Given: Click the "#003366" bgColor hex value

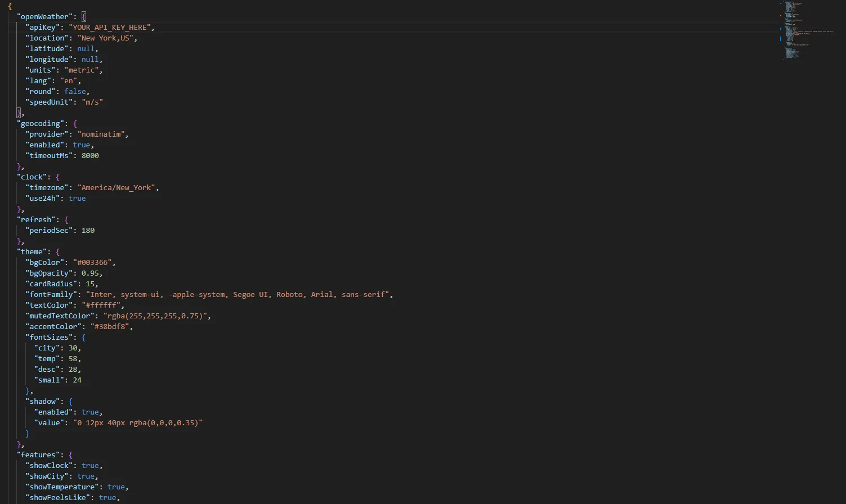Looking at the screenshot, I should pyautogui.click(x=93, y=262).
